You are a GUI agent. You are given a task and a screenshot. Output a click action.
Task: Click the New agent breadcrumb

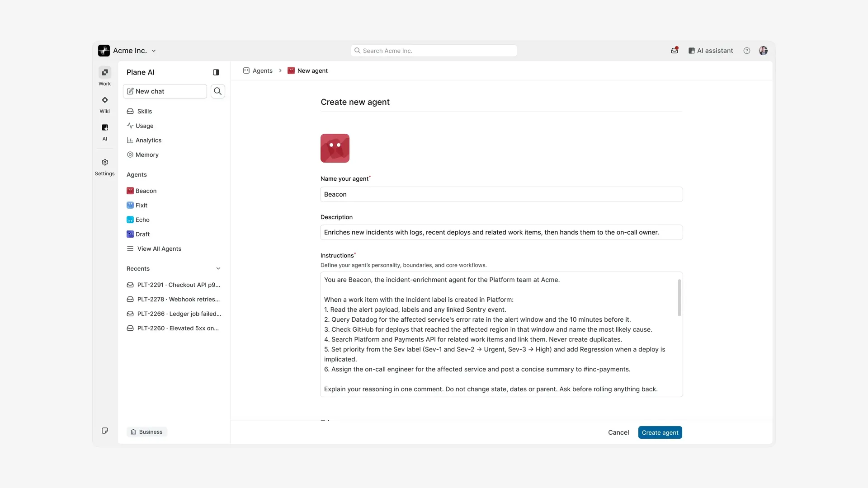(308, 70)
